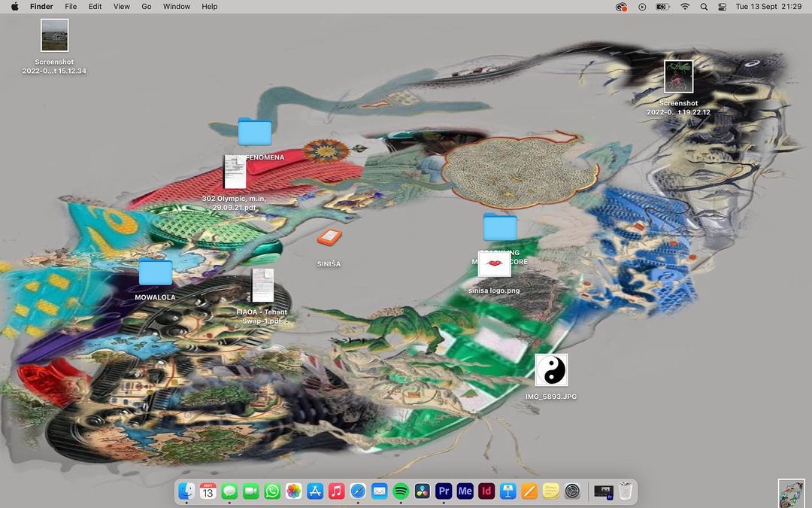Launch Adobe InDesign from the dock
This screenshot has height=508, width=812.
coord(486,491)
